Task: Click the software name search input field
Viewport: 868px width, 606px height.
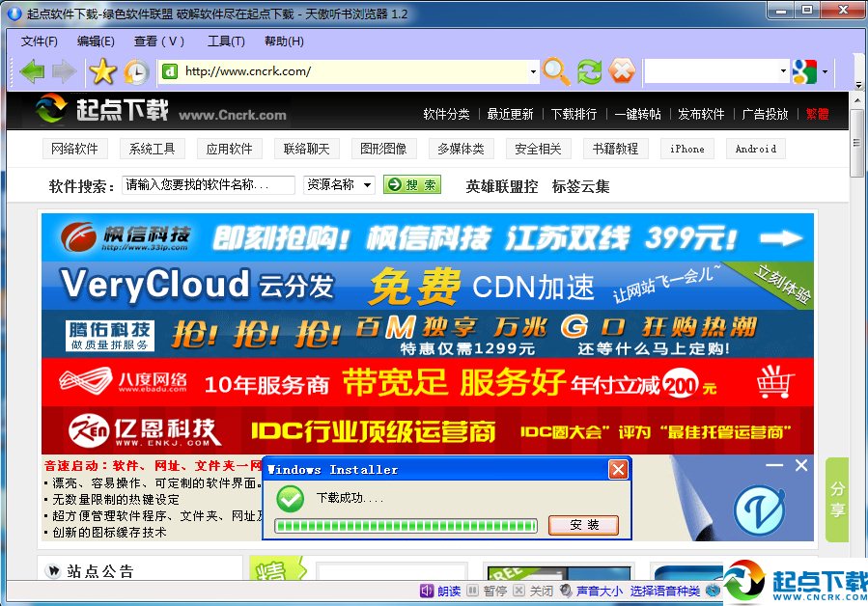Action: 209,185
